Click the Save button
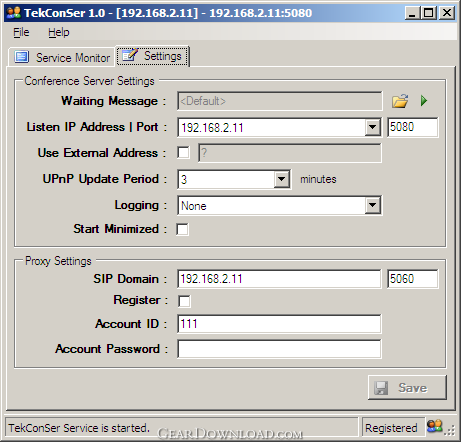This screenshot has width=461, height=442. tap(407, 388)
